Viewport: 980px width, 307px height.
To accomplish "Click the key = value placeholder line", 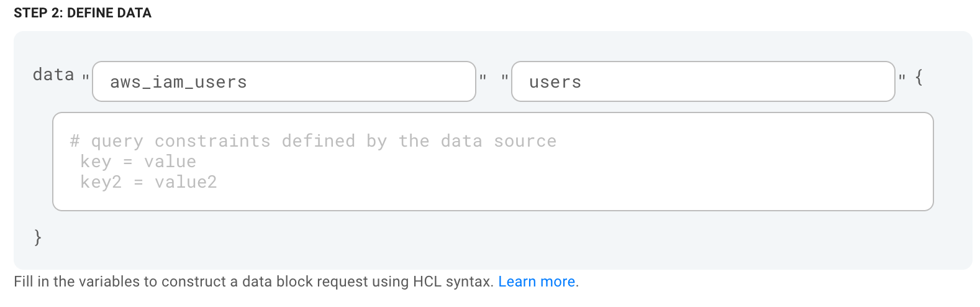I will point(138,162).
